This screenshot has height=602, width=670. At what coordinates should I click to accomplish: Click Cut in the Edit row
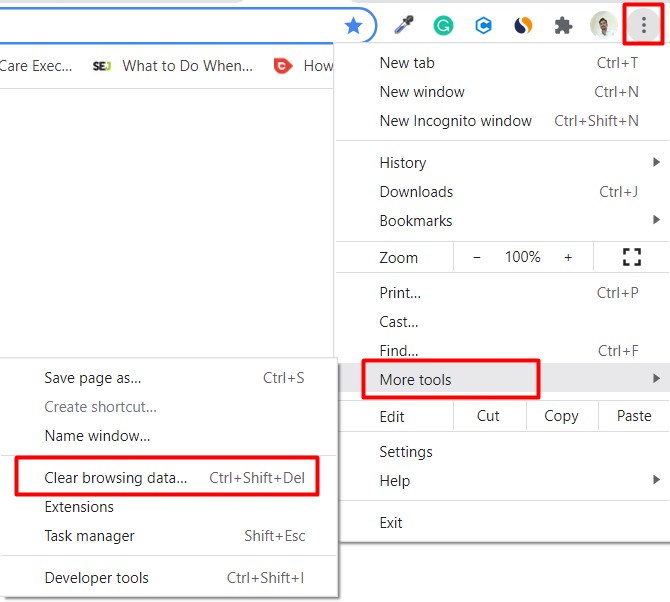pos(488,416)
